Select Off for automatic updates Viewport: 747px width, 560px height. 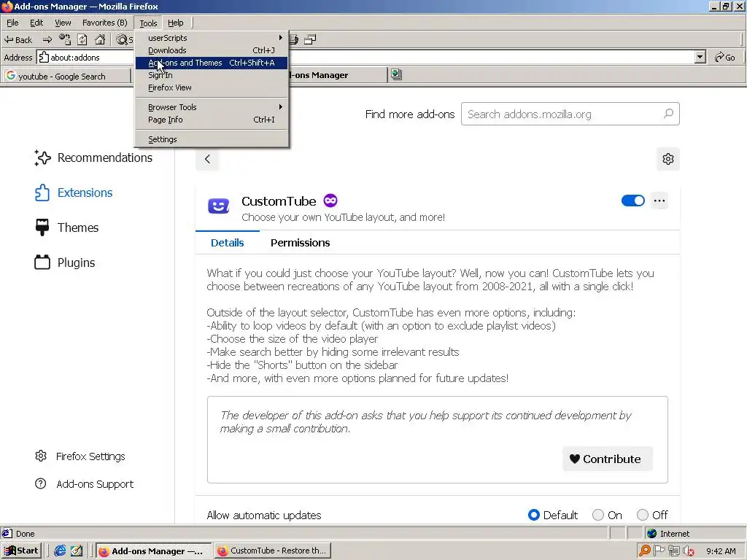click(x=643, y=515)
